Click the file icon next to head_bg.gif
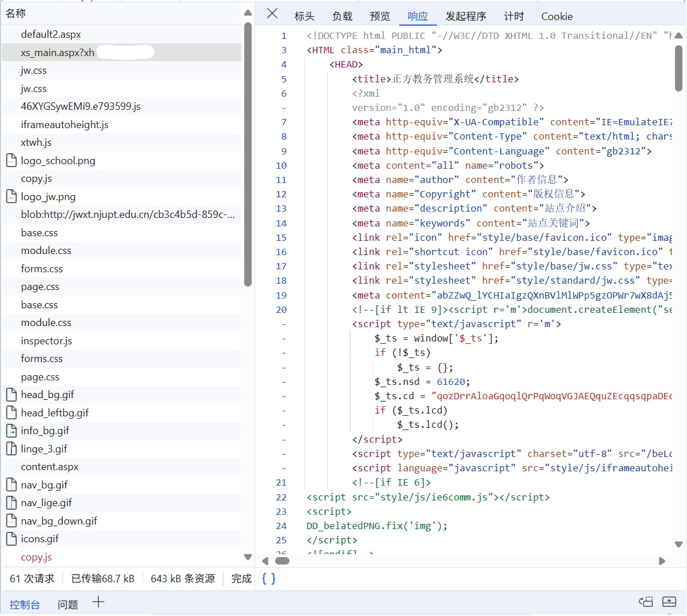Screen dimensions: 687x616 (11, 394)
